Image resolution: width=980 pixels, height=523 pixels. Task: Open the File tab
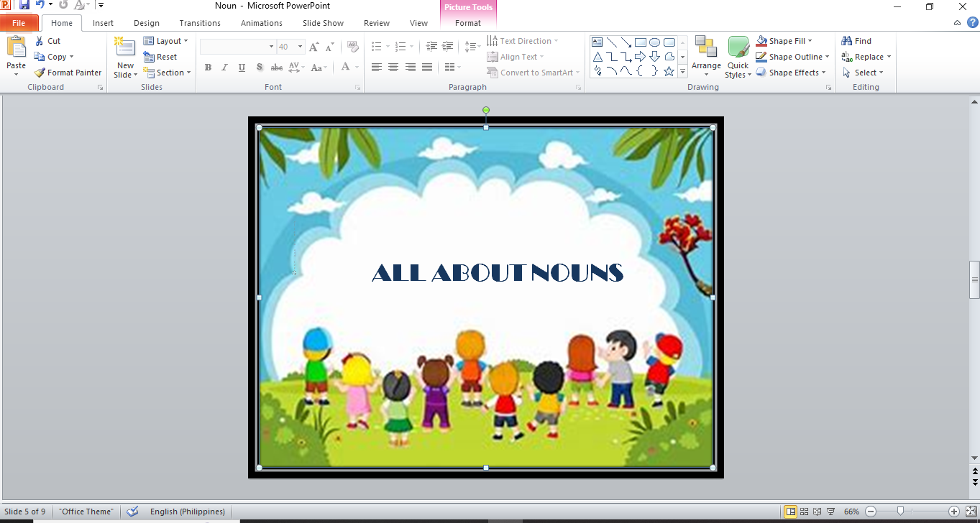[19, 23]
